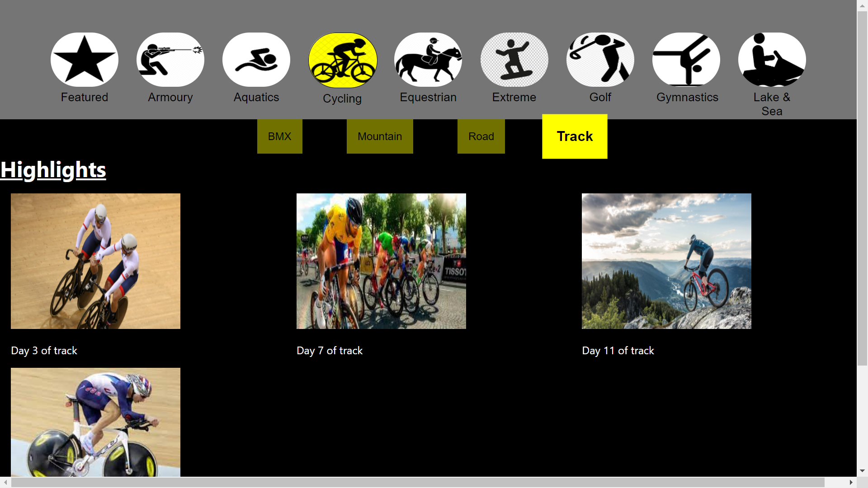
Task: Click the horizontal scrollbar right arrow
Action: click(851, 483)
